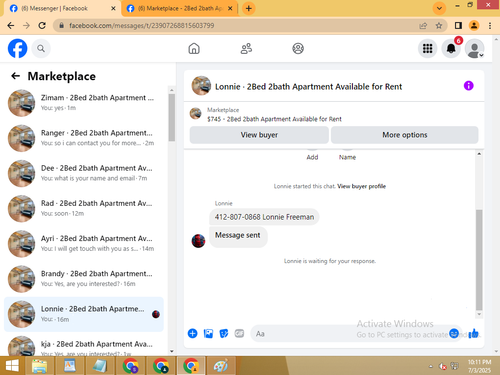Open Ranger conversation
Viewport: 500px width, 375px height.
[84, 138]
